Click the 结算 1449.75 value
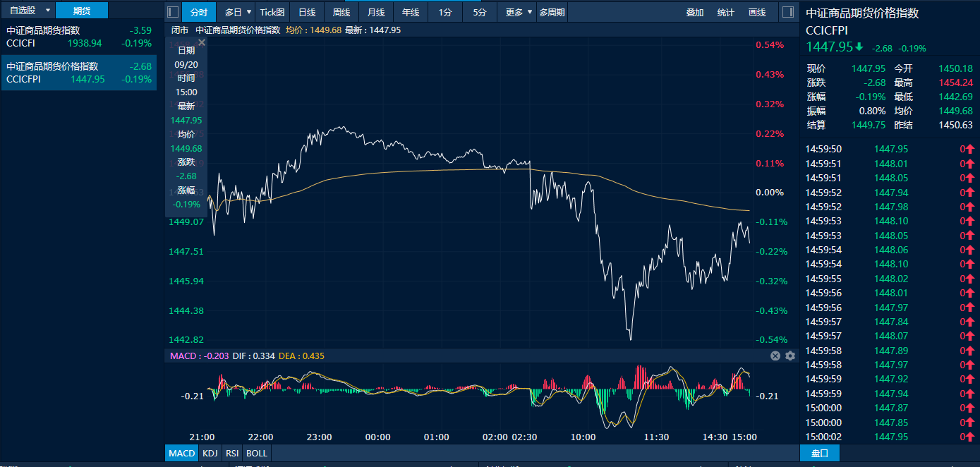 point(869,125)
